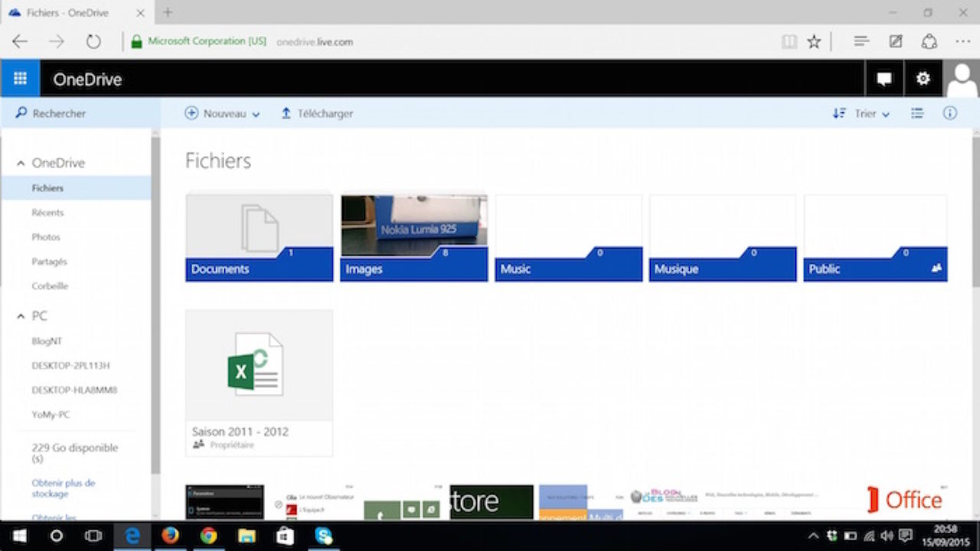Click Obtenir plus de stockage link
This screenshot has width=980, height=551.
point(64,488)
